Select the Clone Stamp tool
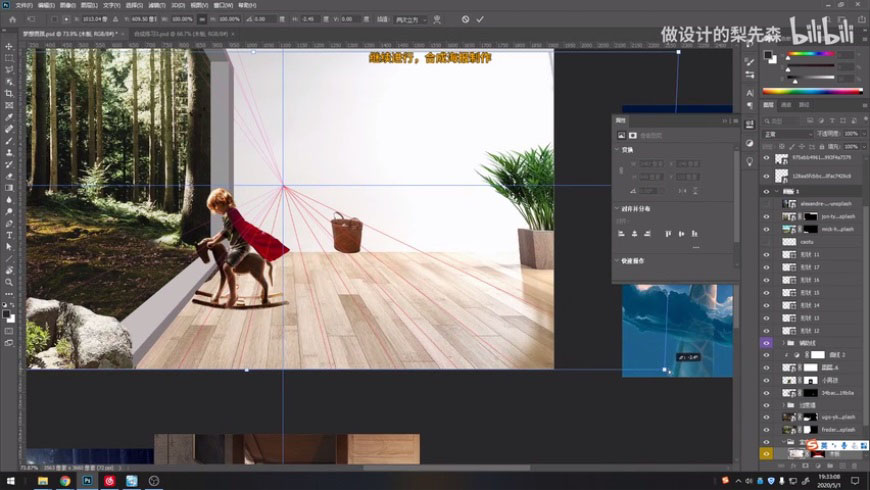This screenshot has height=490, width=870. coord(9,152)
